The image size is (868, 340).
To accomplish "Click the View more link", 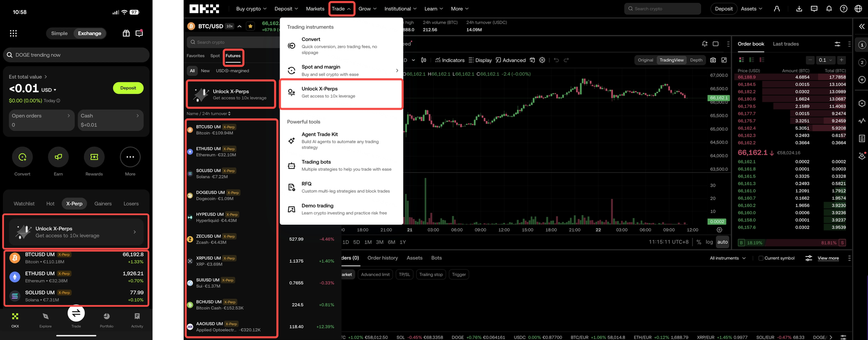I will (x=828, y=258).
